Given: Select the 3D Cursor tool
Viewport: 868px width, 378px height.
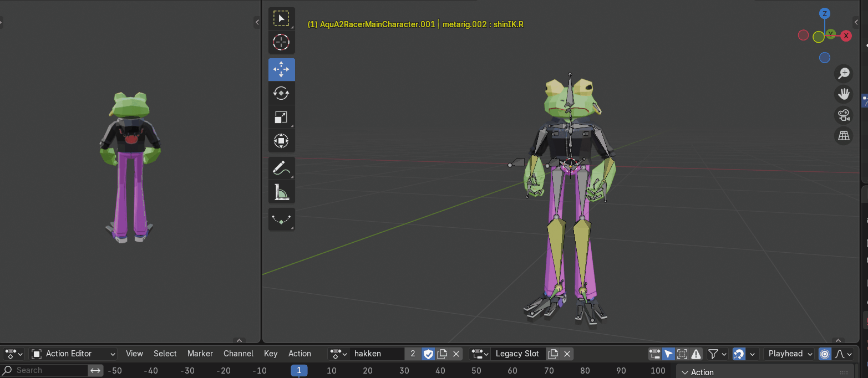Looking at the screenshot, I should pos(282,42).
